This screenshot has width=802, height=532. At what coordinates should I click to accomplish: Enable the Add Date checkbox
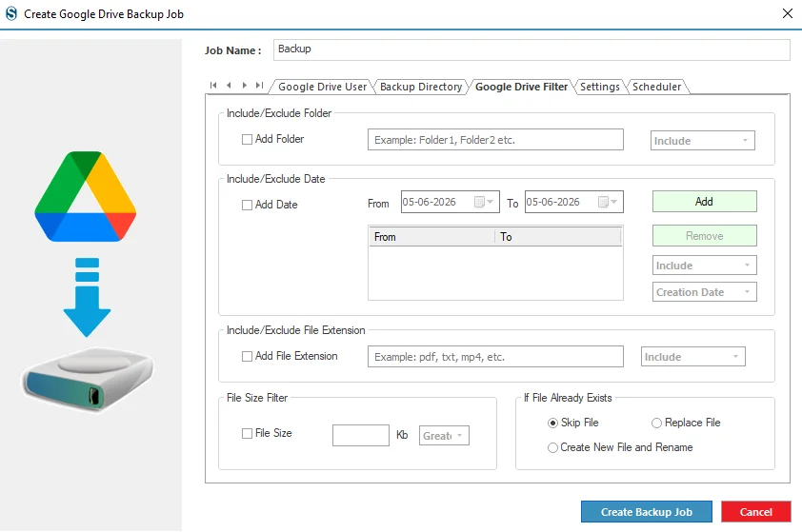pyautogui.click(x=247, y=205)
